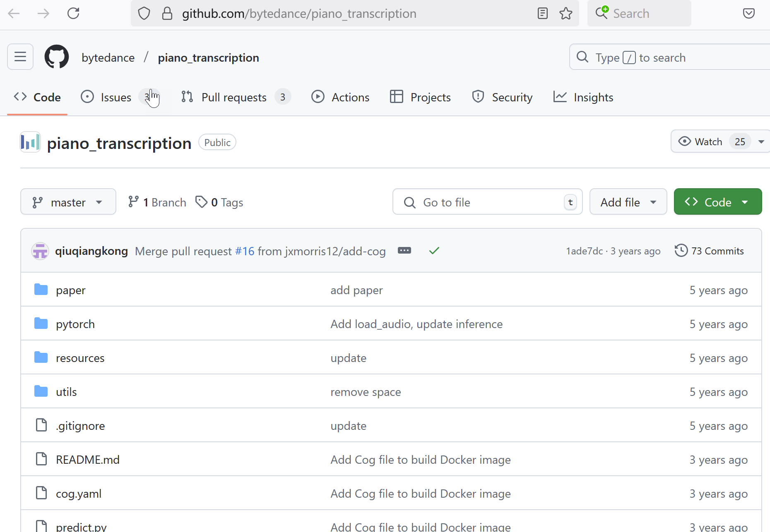The image size is (770, 532).
Task: Click the README.md file icon
Action: [x=41, y=459]
